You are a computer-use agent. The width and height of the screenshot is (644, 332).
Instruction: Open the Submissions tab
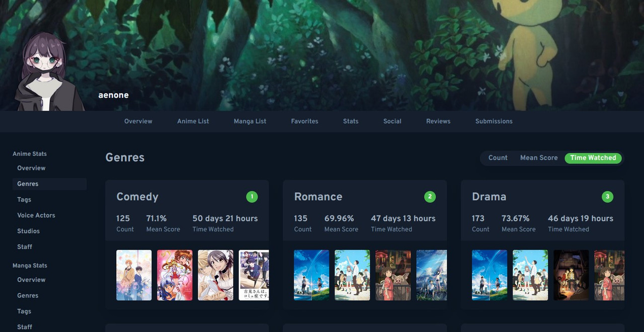point(494,121)
